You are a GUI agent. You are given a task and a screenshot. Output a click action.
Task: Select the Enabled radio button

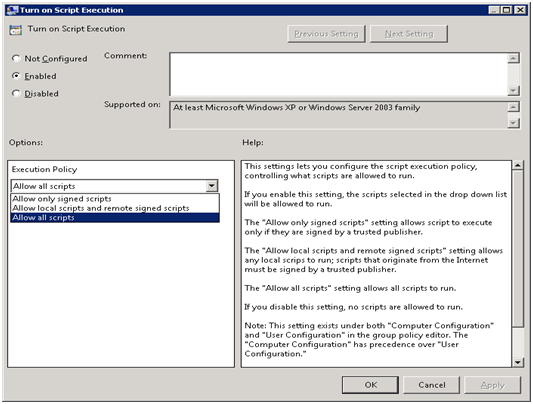point(16,76)
